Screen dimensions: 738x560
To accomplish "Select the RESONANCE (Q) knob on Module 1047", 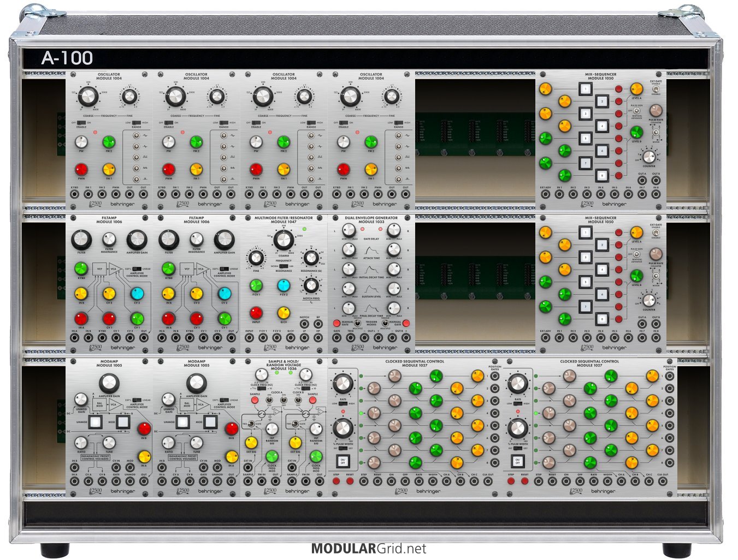I will [x=310, y=258].
